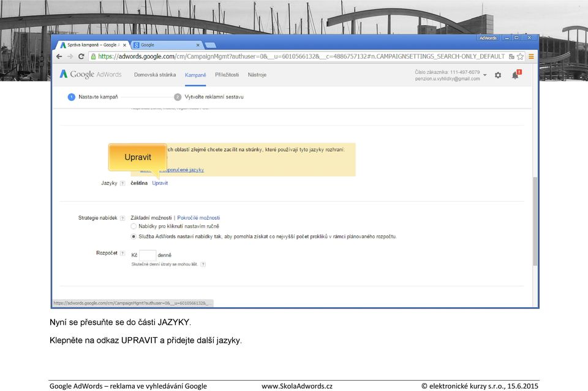Click step 1 Nastavte kampaň
The height and width of the screenshot is (391, 588).
(92, 97)
